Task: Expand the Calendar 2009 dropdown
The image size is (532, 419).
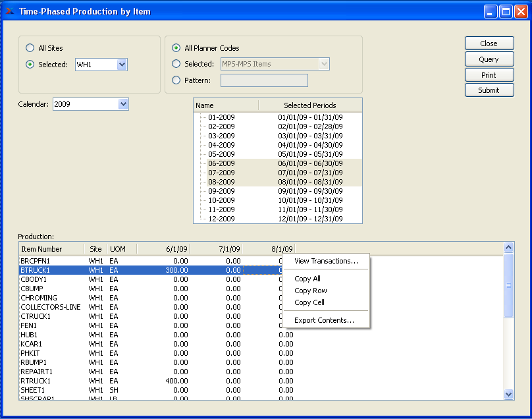Action: (123, 104)
